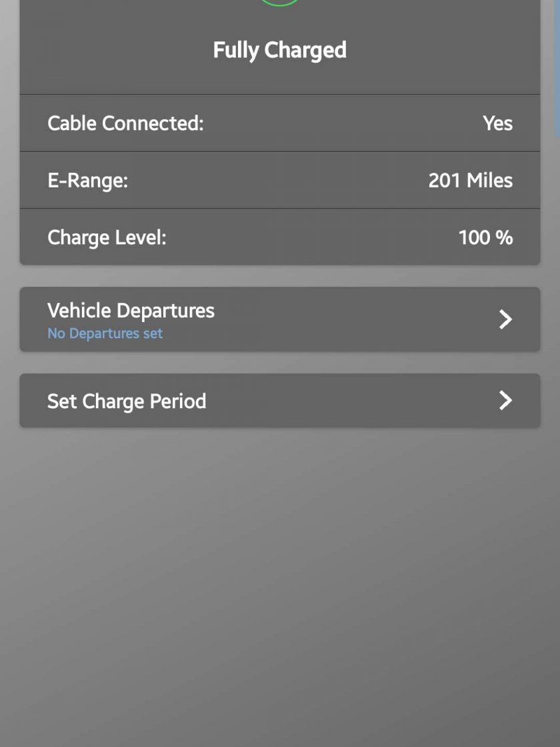Screen dimensions: 560x747
Task: Click the E-Range label
Action: tap(87, 181)
